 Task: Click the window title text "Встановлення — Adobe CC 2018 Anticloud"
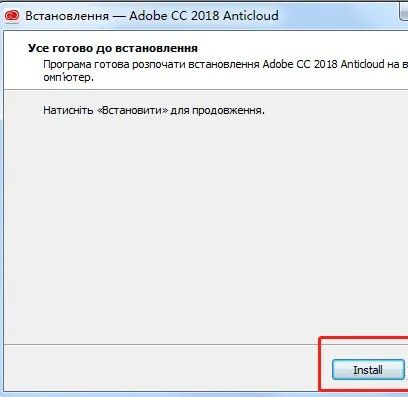click(152, 16)
